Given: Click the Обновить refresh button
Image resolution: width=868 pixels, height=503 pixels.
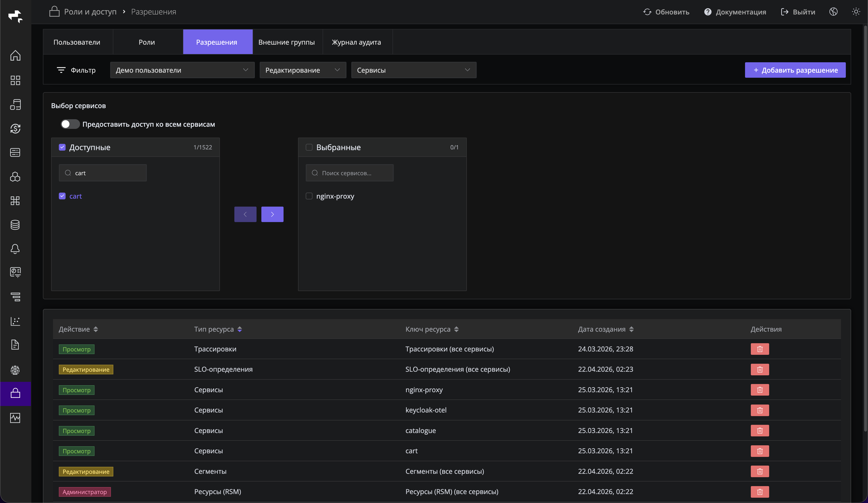Looking at the screenshot, I should pos(666,12).
